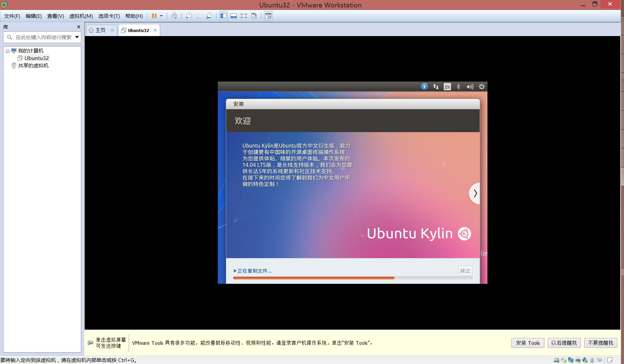Click the 以后提醒我 button

tap(564, 343)
